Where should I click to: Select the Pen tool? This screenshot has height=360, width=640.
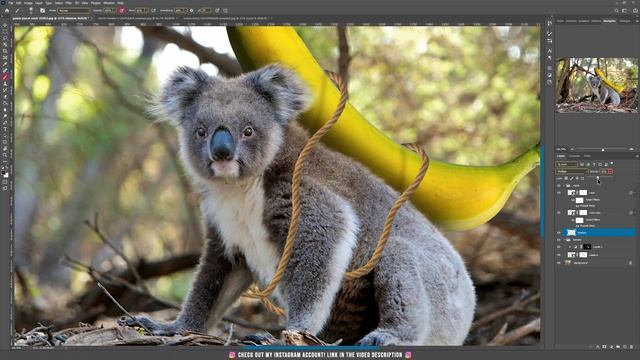coord(5,122)
